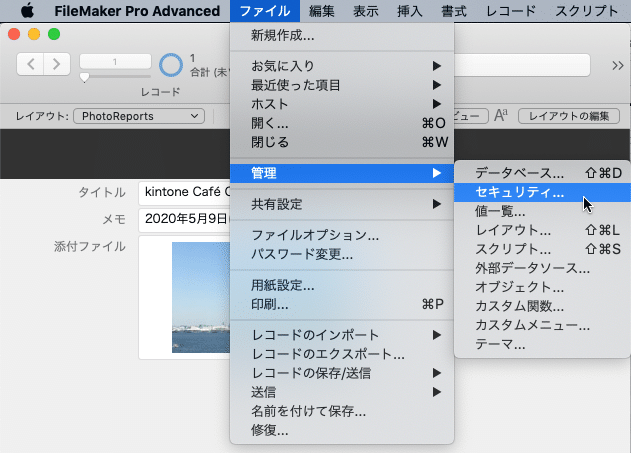631x453 pixels.
Task: Open the レコード menu
Action: (511, 11)
